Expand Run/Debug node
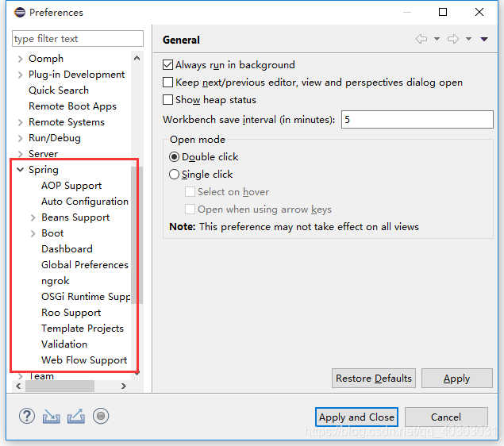Image resolution: width=504 pixels, height=446 pixels. click(x=21, y=138)
